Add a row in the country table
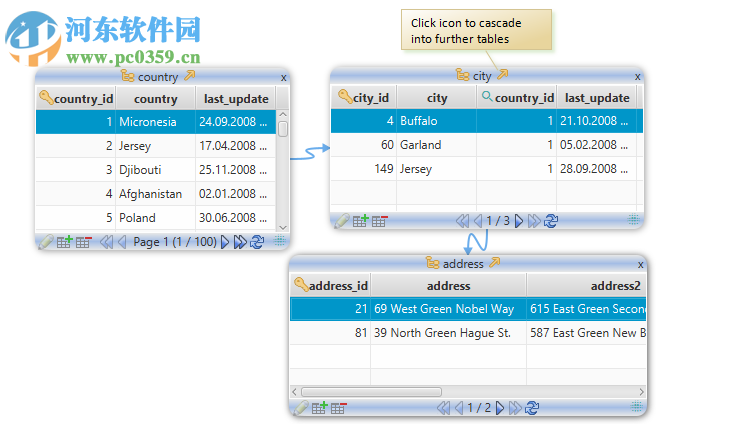Viewport: 747px width, 424px height. tap(64, 242)
